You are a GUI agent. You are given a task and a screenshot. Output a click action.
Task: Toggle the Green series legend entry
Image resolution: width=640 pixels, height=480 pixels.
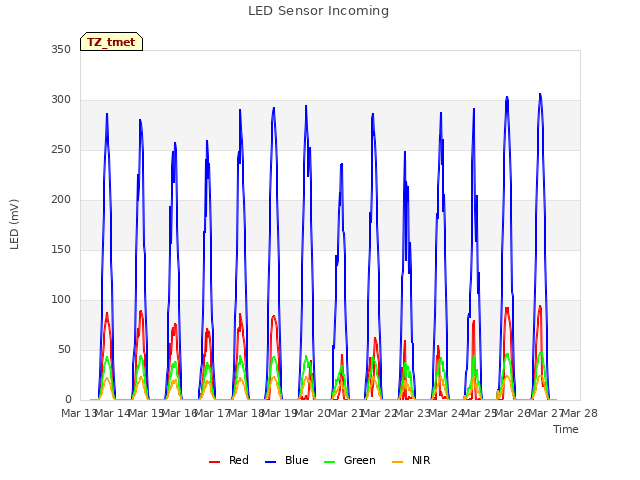coord(349,460)
